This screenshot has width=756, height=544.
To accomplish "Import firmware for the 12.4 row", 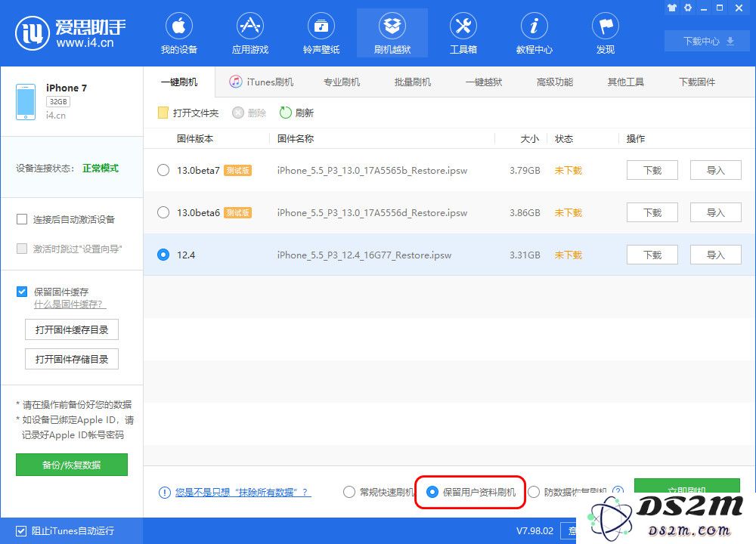I will point(715,255).
